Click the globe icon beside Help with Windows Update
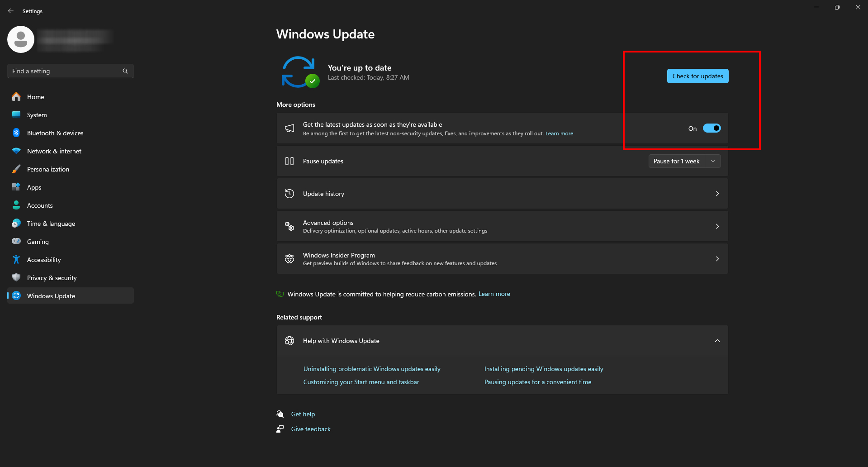 click(x=289, y=341)
